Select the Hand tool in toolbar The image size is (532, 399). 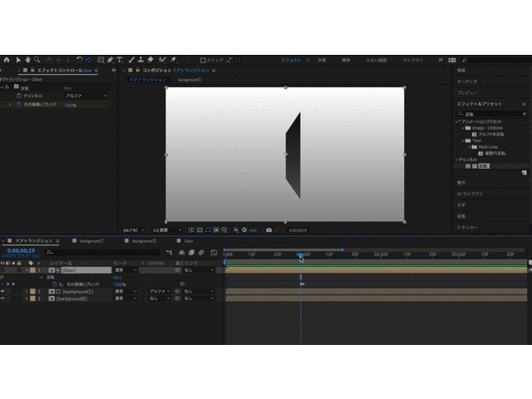coord(27,60)
